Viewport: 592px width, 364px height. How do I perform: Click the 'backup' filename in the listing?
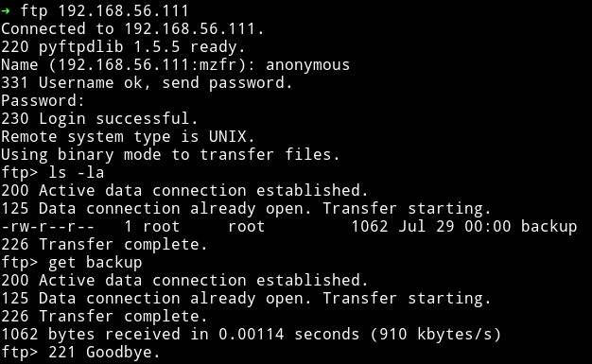click(548, 227)
